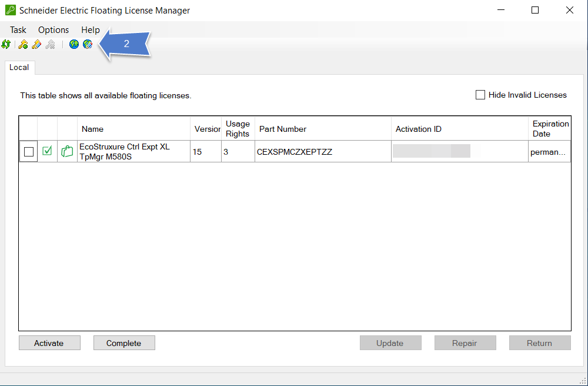Viewport: 588px width, 386px height.
Task: Sort by the Version column header
Action: coord(206,129)
